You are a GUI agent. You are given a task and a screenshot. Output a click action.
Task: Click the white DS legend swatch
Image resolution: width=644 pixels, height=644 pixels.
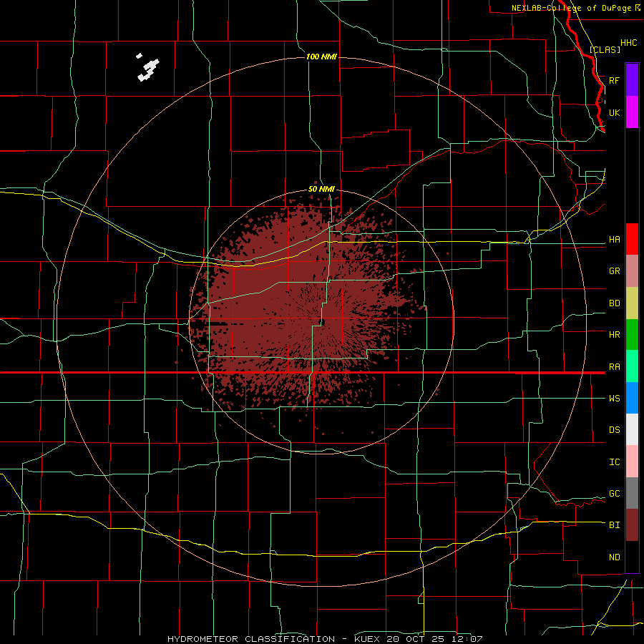(x=632, y=429)
